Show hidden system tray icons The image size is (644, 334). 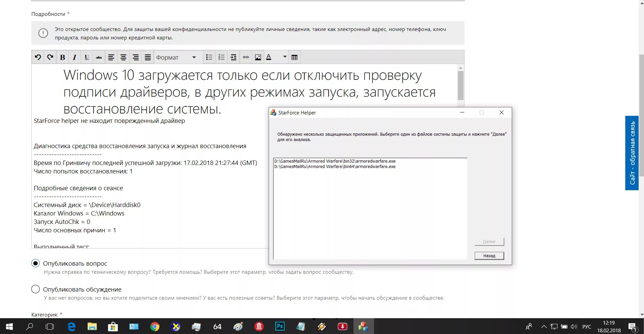click(x=544, y=326)
